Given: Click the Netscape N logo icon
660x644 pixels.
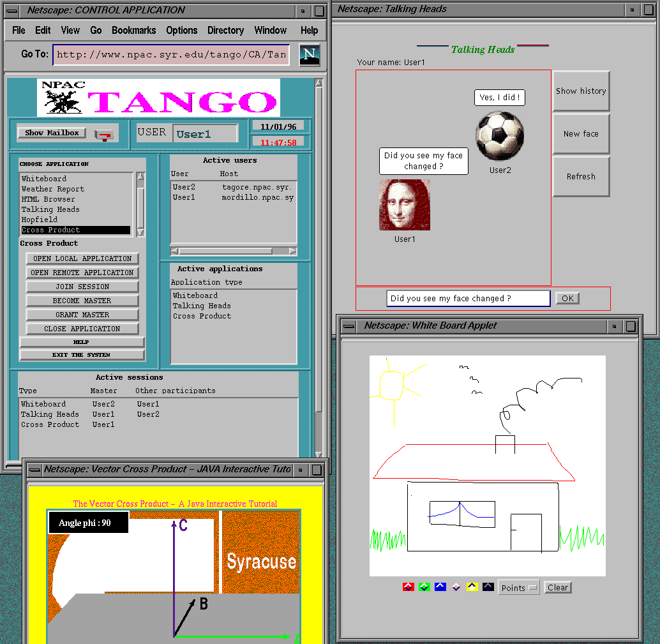Looking at the screenshot, I should [310, 54].
